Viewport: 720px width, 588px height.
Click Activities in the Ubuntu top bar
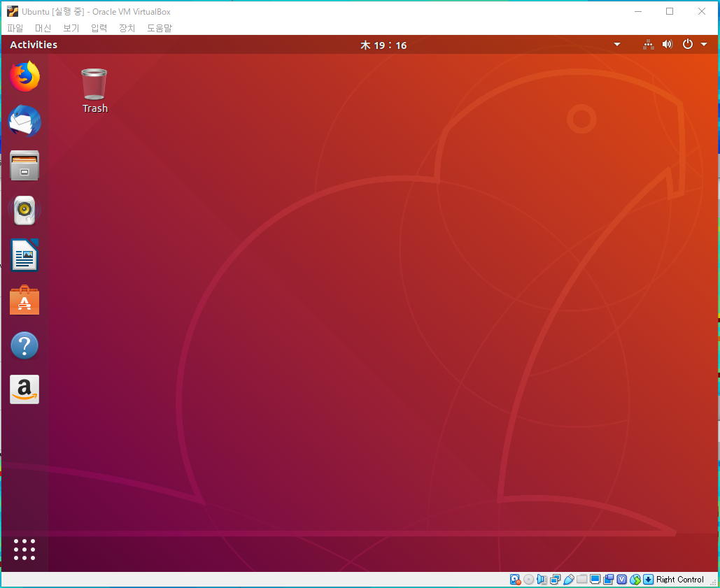[34, 45]
